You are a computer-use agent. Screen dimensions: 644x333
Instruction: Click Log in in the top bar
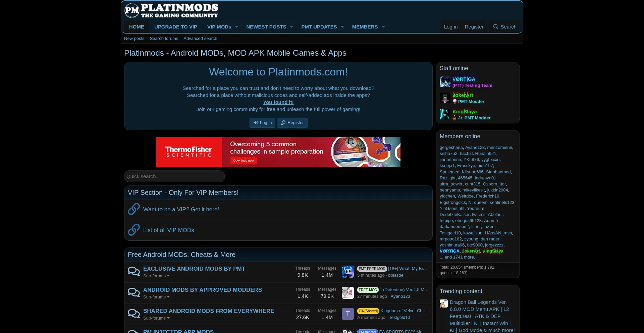click(x=451, y=27)
